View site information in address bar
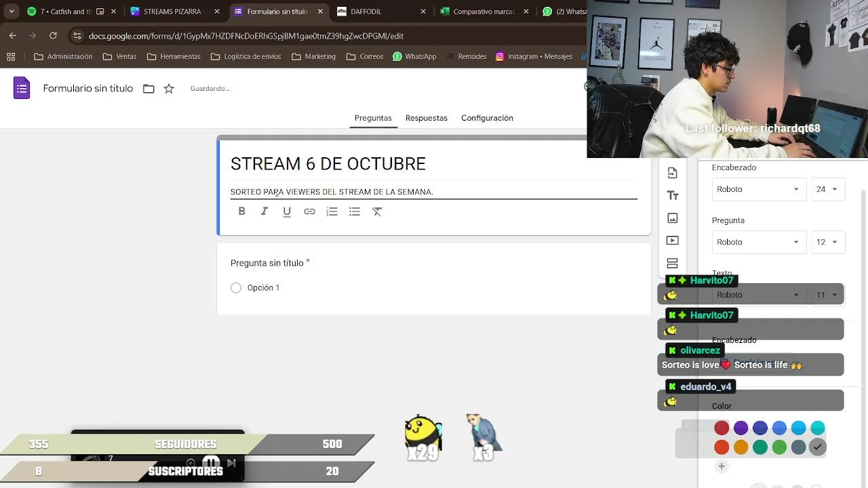The image size is (868, 488). [77, 36]
